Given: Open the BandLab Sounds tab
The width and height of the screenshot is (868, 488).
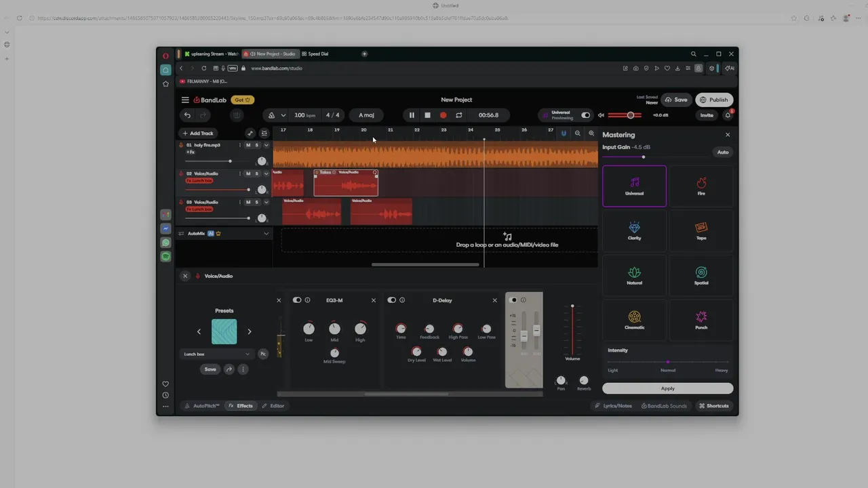Looking at the screenshot, I should (664, 406).
